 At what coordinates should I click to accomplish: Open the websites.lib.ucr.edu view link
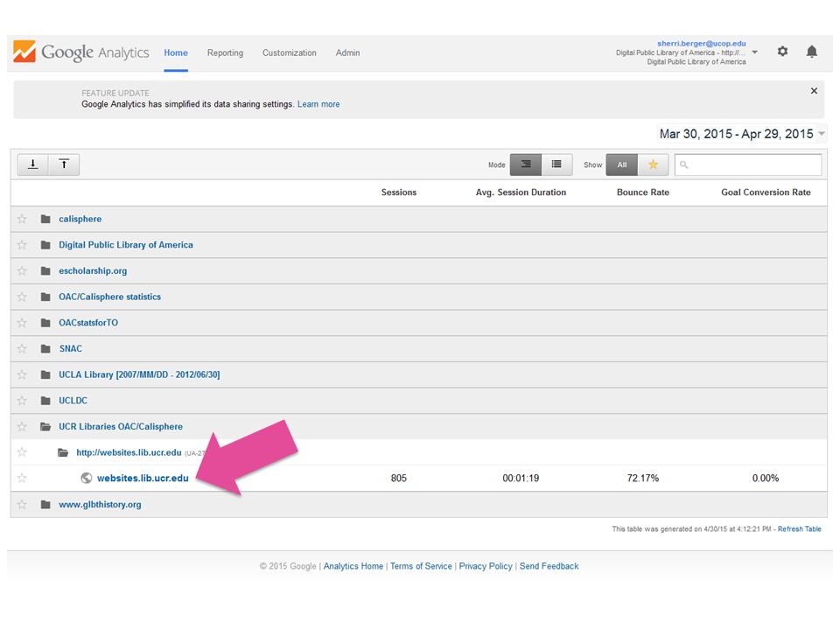pyautogui.click(x=143, y=478)
